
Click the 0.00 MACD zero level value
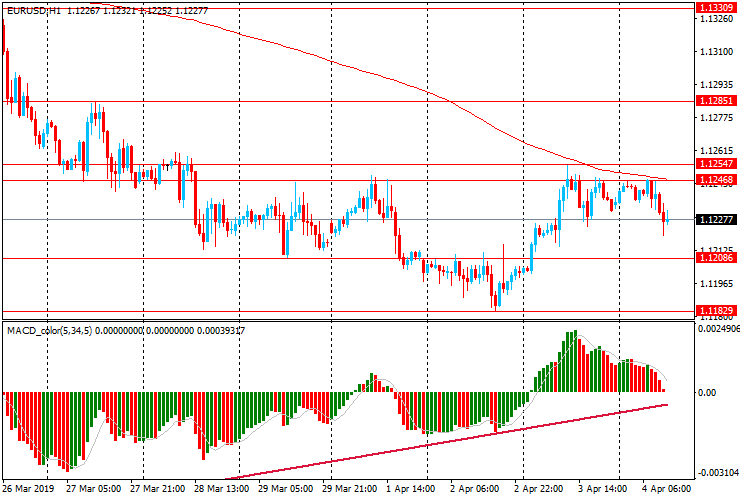(706, 393)
